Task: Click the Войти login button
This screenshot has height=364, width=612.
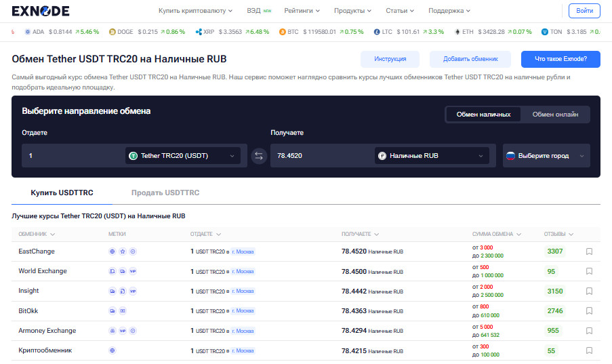Action: click(584, 11)
